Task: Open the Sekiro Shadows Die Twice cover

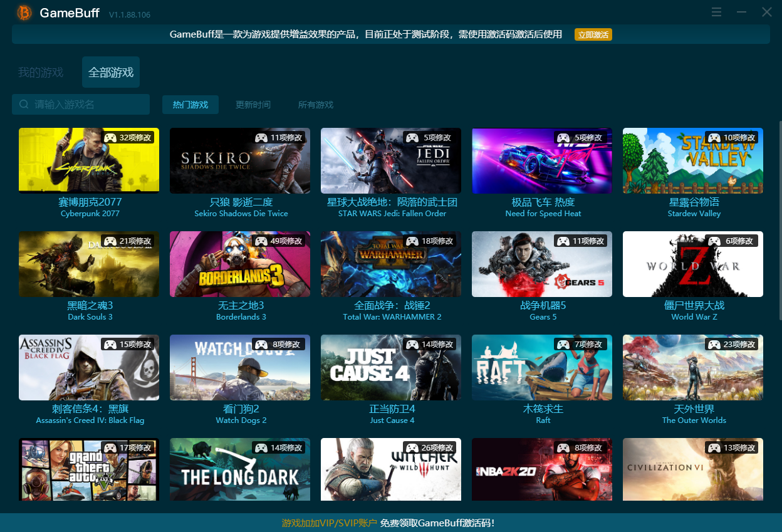Action: point(240,161)
